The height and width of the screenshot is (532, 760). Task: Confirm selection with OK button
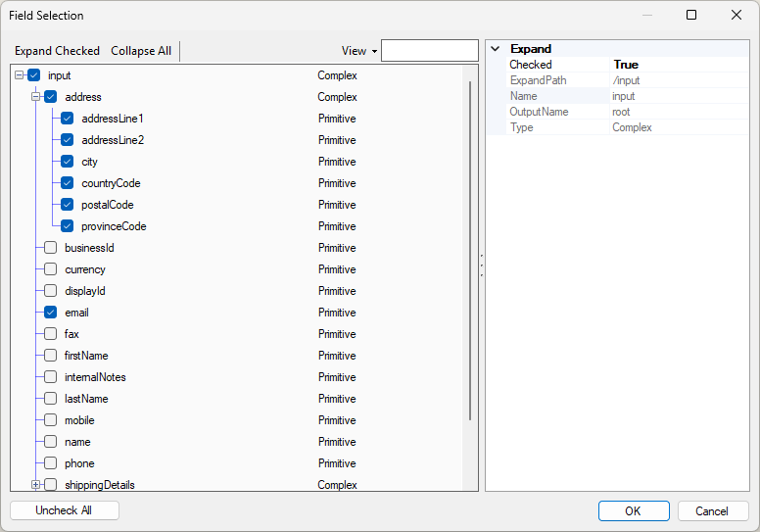coord(634,511)
